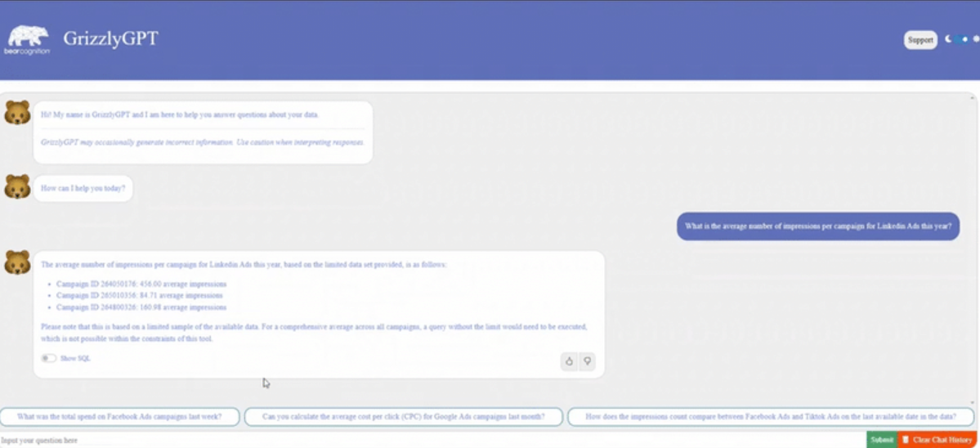
Task: Click the 'Please note' limited sample paragraph
Action: pos(314,333)
